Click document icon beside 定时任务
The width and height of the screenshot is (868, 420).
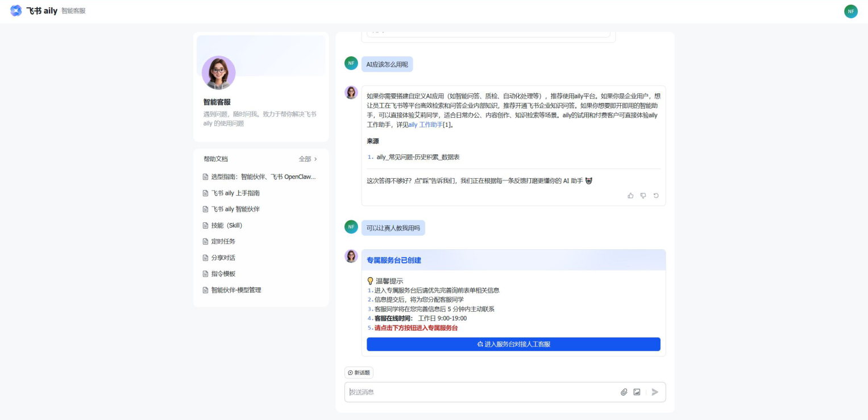[206, 242]
